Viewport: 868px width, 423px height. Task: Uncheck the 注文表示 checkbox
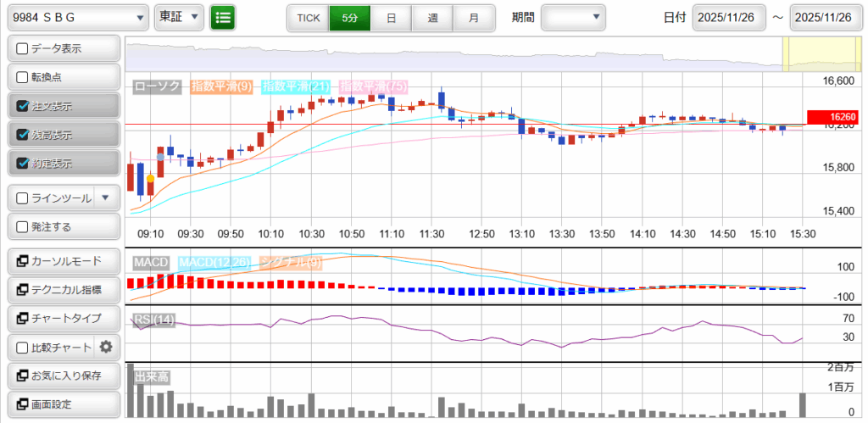pos(23,107)
